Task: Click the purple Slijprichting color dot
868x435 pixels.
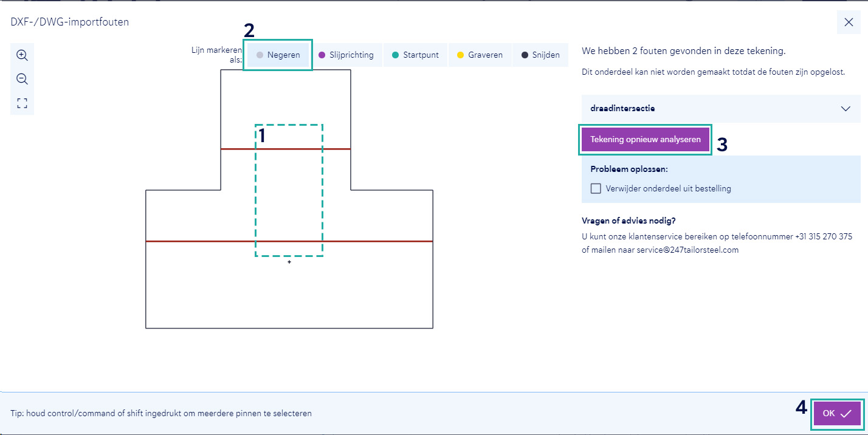Action: [322, 55]
